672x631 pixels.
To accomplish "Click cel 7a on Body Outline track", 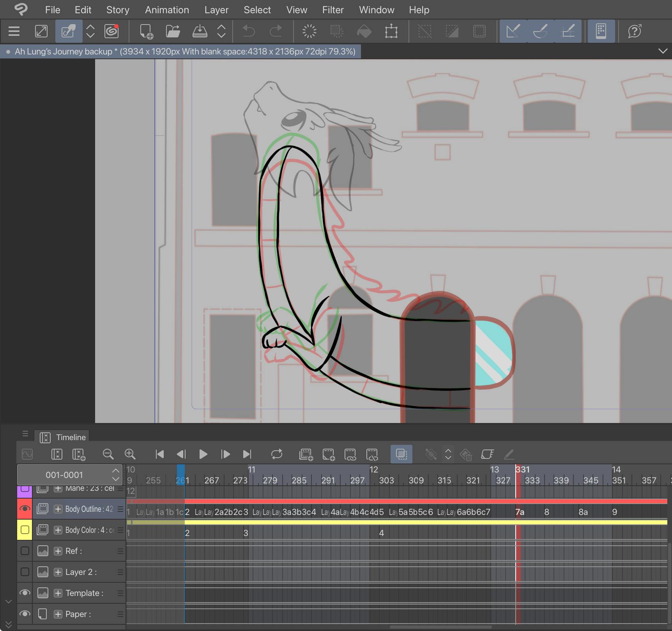I will tap(520, 512).
